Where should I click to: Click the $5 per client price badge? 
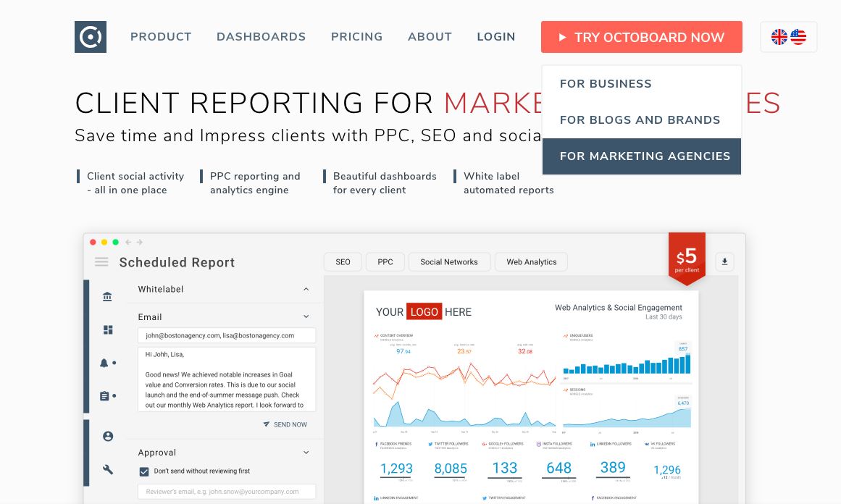(687, 259)
